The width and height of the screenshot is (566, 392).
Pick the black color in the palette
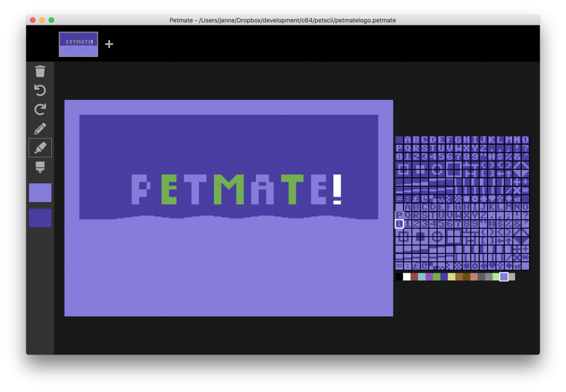(399, 277)
